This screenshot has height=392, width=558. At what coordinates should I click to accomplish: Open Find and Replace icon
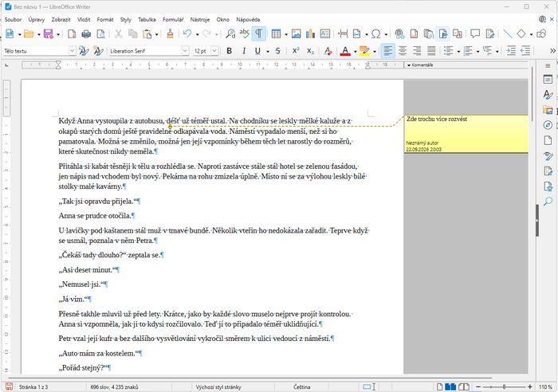click(x=230, y=33)
